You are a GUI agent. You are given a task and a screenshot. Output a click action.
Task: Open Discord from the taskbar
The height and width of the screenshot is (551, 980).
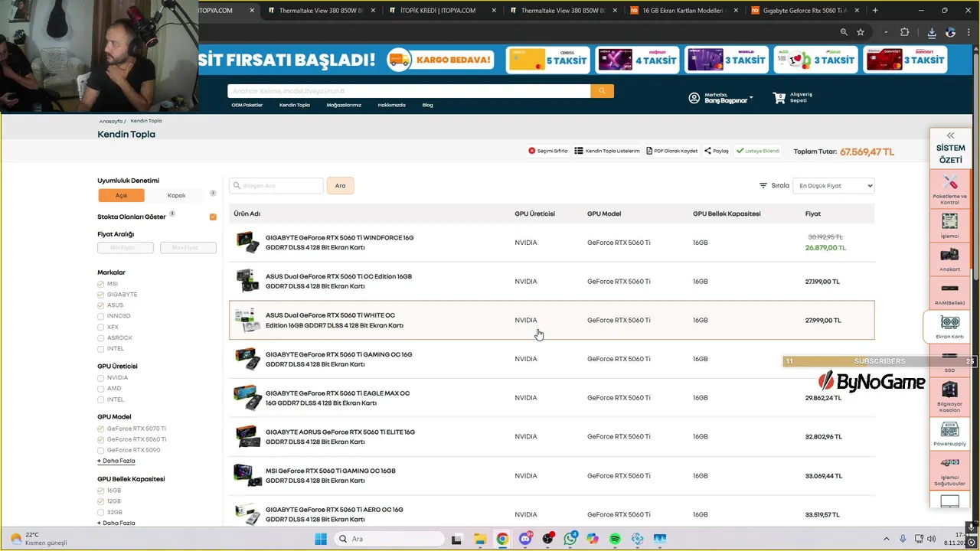(x=525, y=539)
